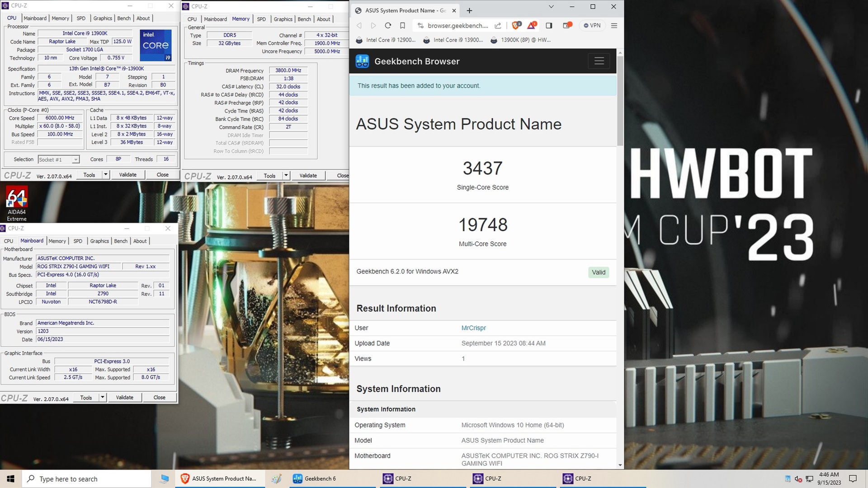Open site settings icon in address bar

pyautogui.click(x=420, y=25)
